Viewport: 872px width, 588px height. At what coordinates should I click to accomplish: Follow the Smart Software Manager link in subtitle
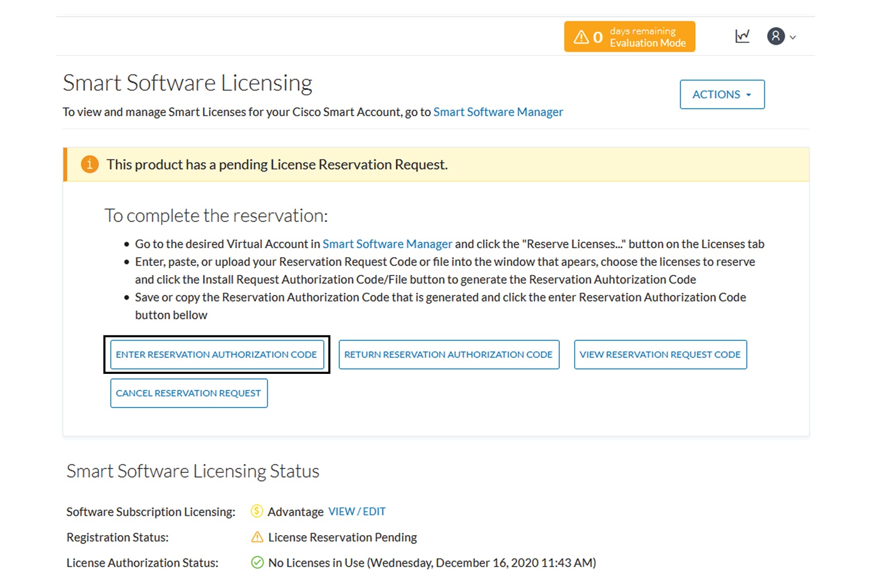(x=498, y=112)
